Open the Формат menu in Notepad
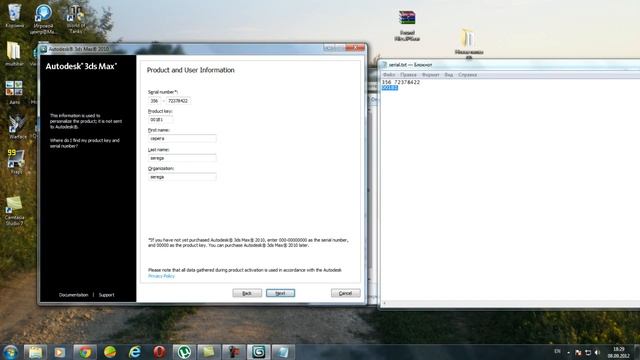 [x=431, y=75]
